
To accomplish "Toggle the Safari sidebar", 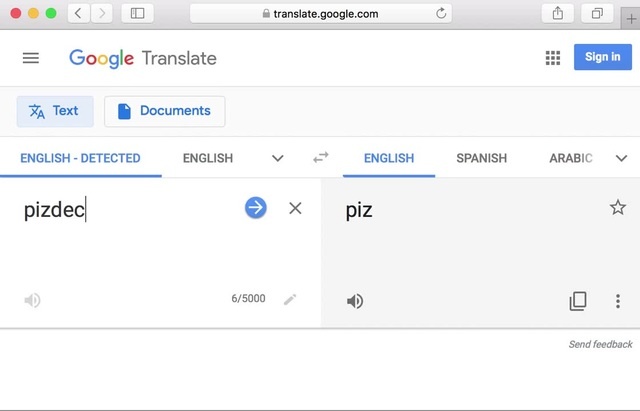I will (x=137, y=13).
